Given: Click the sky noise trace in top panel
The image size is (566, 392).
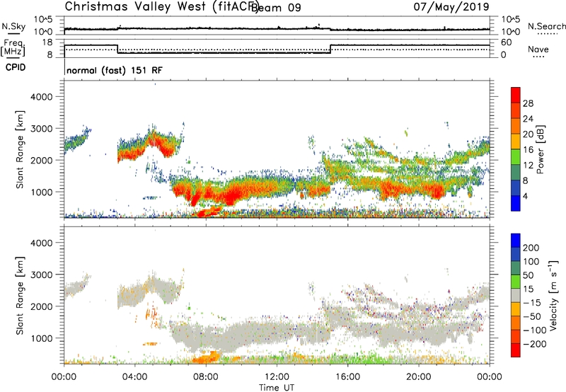Looking at the screenshot, I should tap(277, 28).
